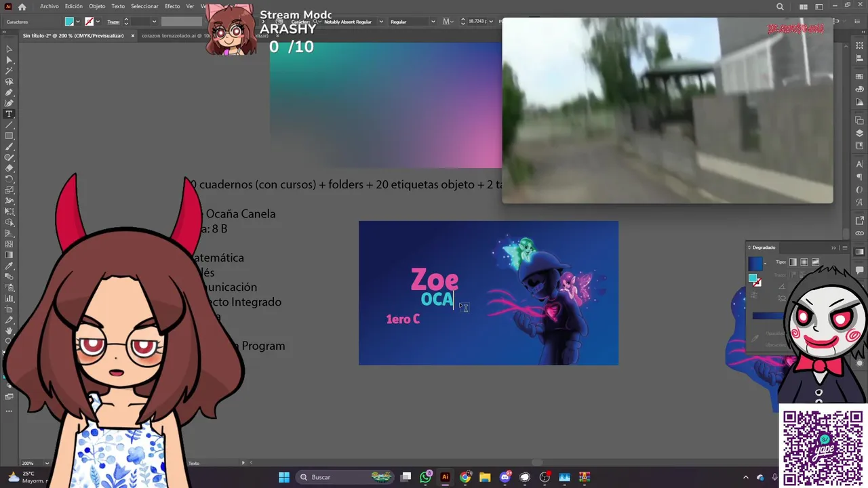The width and height of the screenshot is (868, 488).
Task: Open the Efecto menu
Action: point(172,6)
